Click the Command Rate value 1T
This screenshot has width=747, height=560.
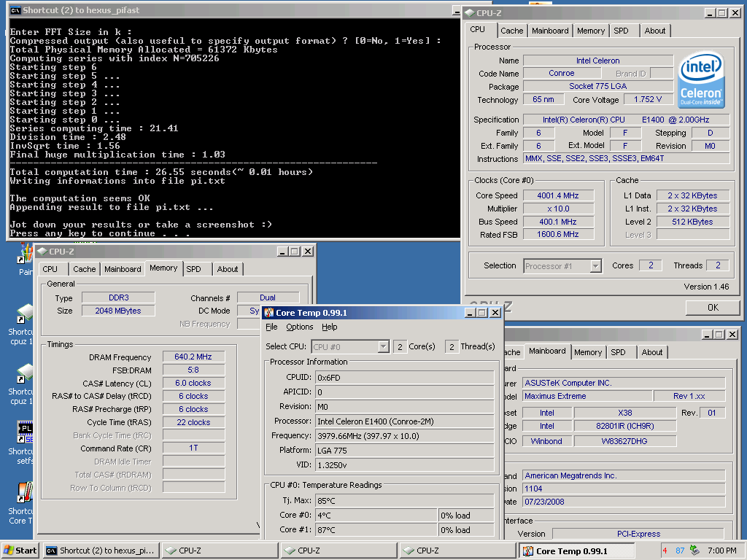[193, 448]
